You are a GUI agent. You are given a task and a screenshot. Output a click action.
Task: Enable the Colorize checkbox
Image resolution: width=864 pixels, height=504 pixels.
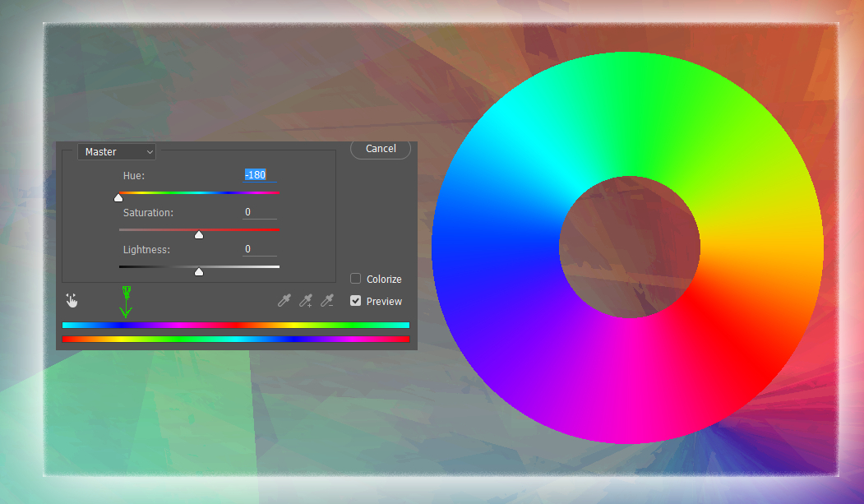click(x=355, y=279)
